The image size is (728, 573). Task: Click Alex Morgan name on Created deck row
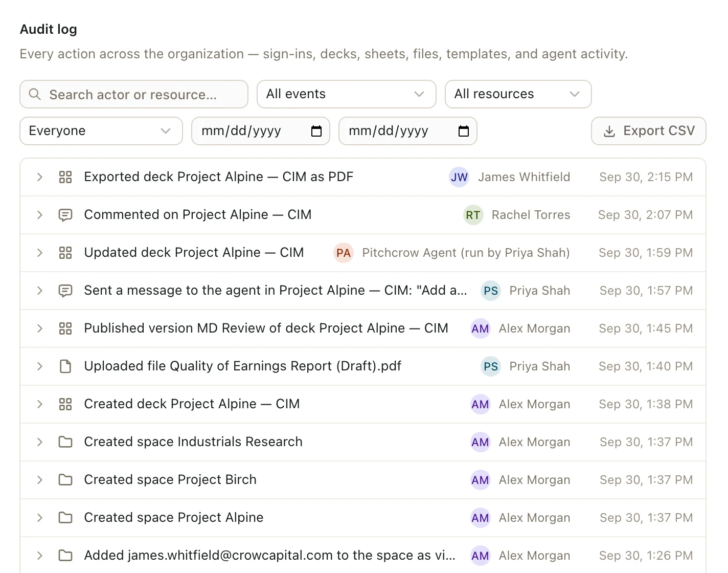click(534, 404)
